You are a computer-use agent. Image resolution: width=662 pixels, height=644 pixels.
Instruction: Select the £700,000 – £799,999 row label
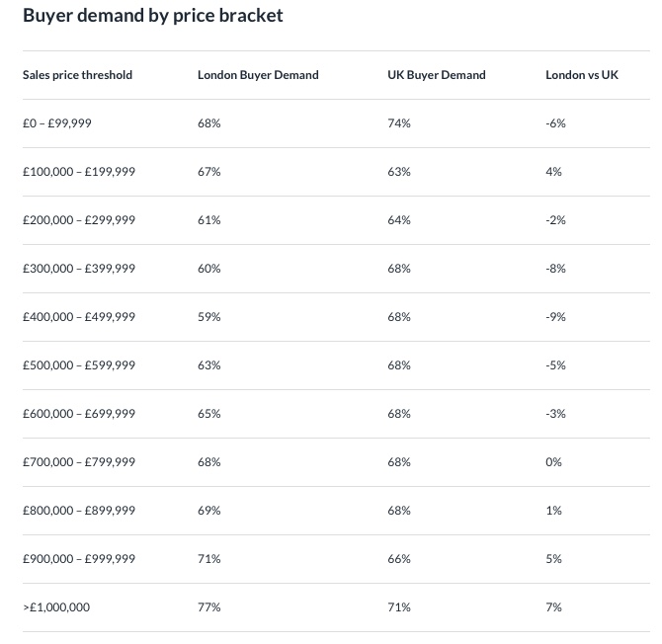coord(79,462)
